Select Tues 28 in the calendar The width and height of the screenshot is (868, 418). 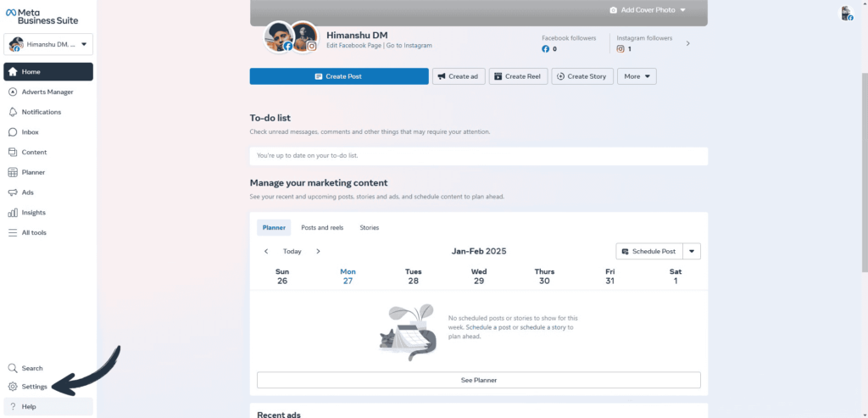[x=414, y=276]
